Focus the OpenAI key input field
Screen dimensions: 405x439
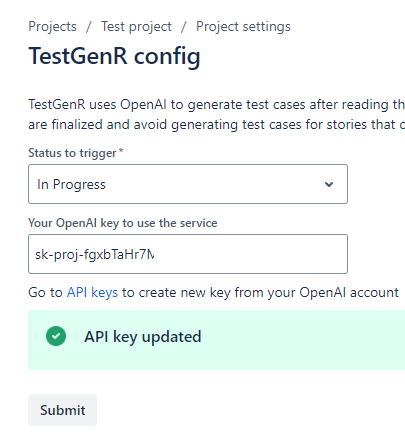(x=188, y=254)
